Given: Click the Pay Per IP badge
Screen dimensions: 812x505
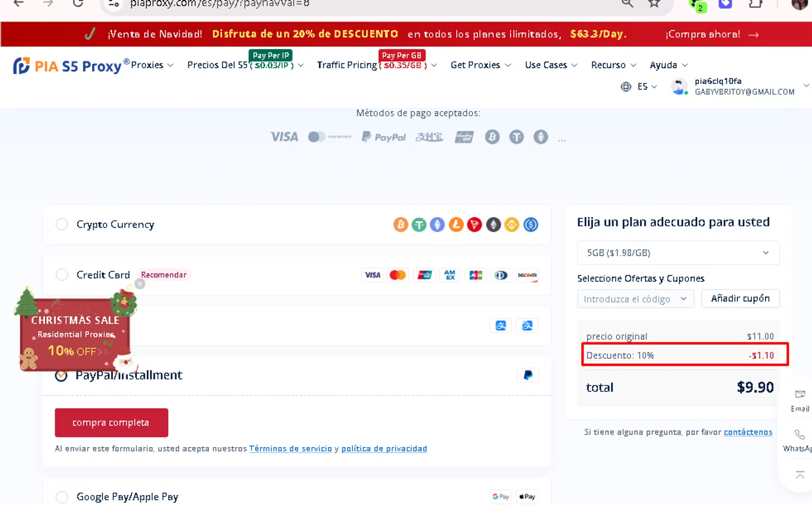Looking at the screenshot, I should 271,55.
